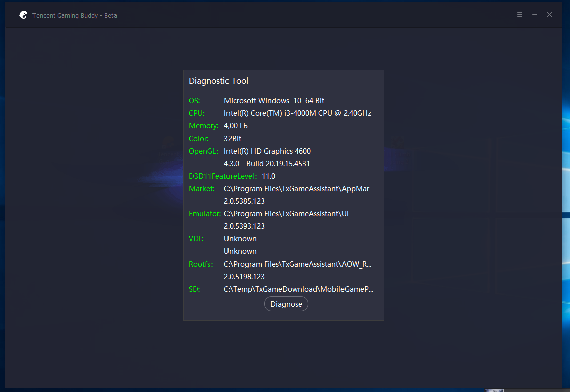
Task: Click the D3D11FeatureLevel value '11.0'
Action: click(x=268, y=176)
